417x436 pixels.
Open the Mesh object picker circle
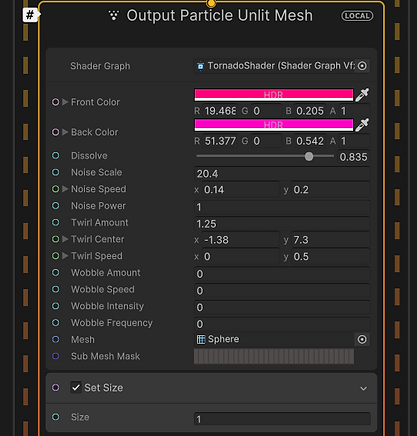click(x=362, y=339)
